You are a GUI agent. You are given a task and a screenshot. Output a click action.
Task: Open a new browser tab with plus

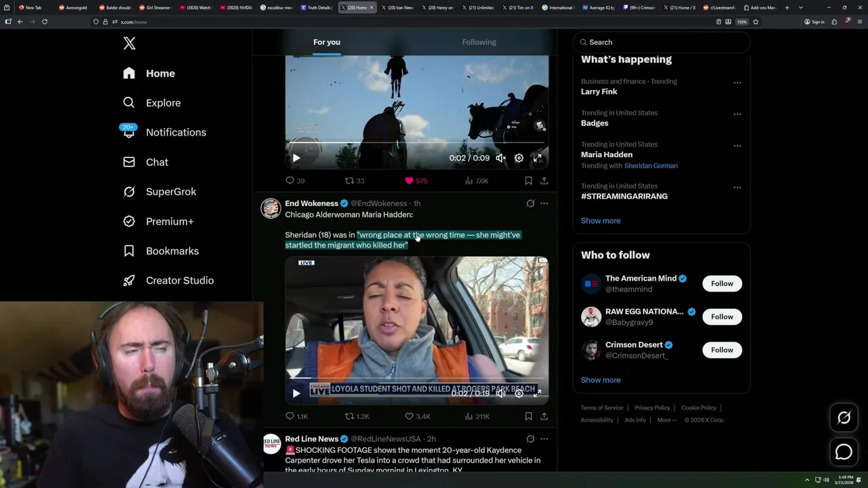[787, 7]
